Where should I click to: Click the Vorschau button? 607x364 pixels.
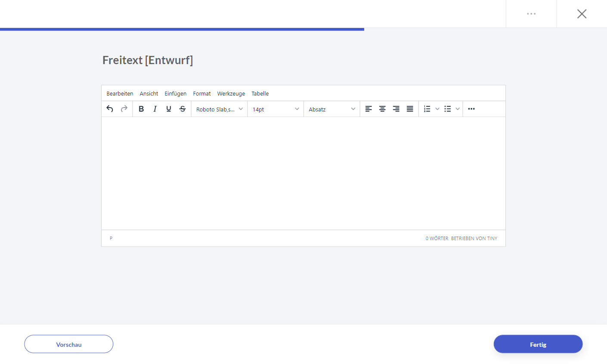point(69,344)
